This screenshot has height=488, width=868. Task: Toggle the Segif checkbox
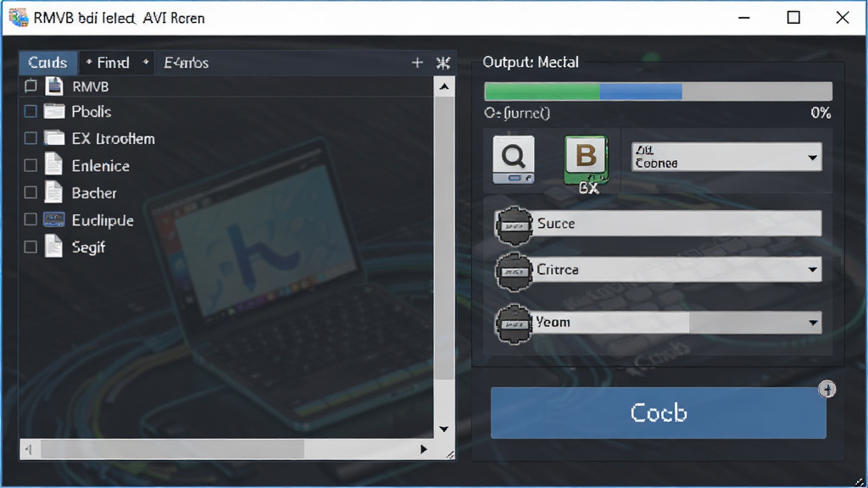[31, 247]
